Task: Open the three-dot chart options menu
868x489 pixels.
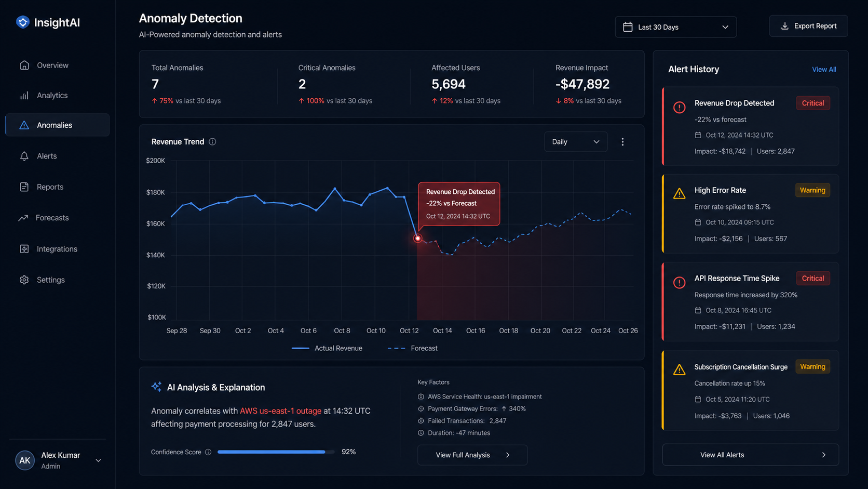Action: (x=622, y=142)
